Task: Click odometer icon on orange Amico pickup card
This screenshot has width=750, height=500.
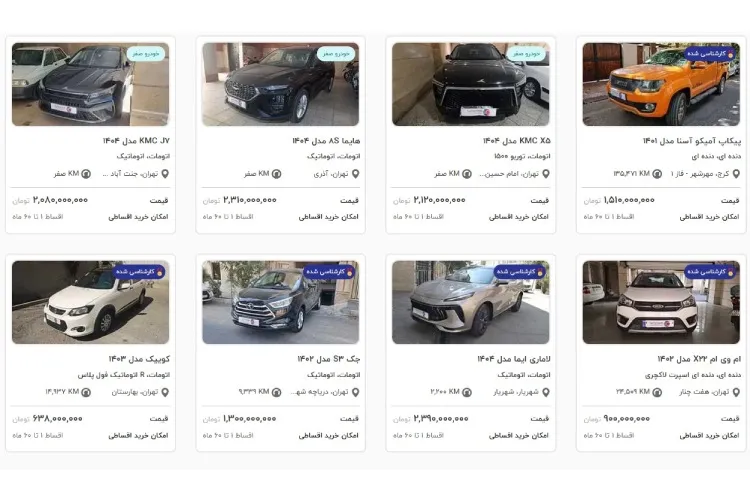Action: [657, 174]
